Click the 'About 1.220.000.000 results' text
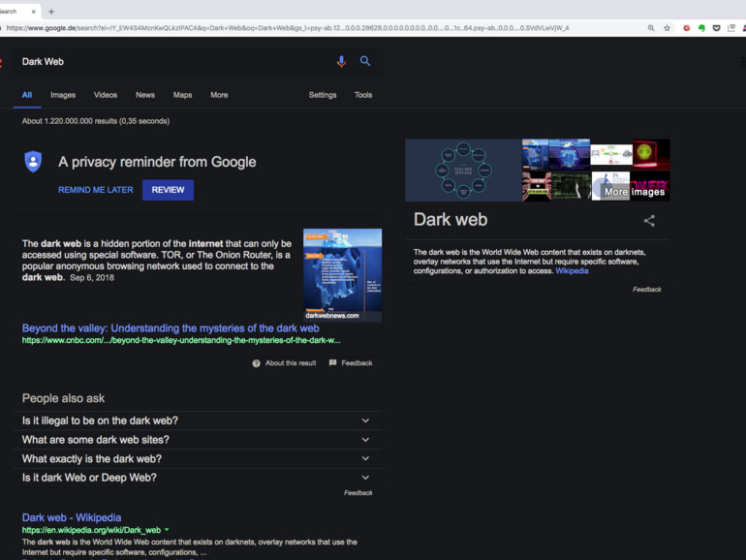The width and height of the screenshot is (746, 560). pos(96,121)
